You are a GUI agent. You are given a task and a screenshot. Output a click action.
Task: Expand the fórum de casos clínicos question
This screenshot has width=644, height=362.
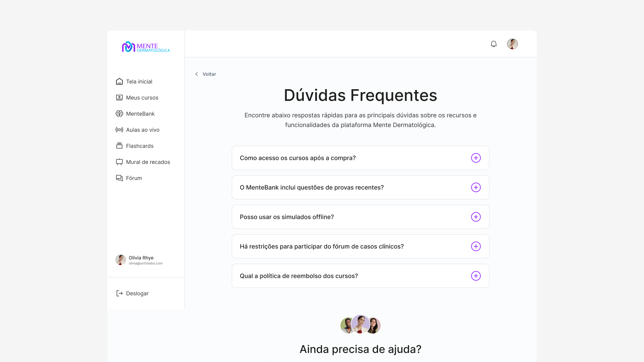(476, 246)
